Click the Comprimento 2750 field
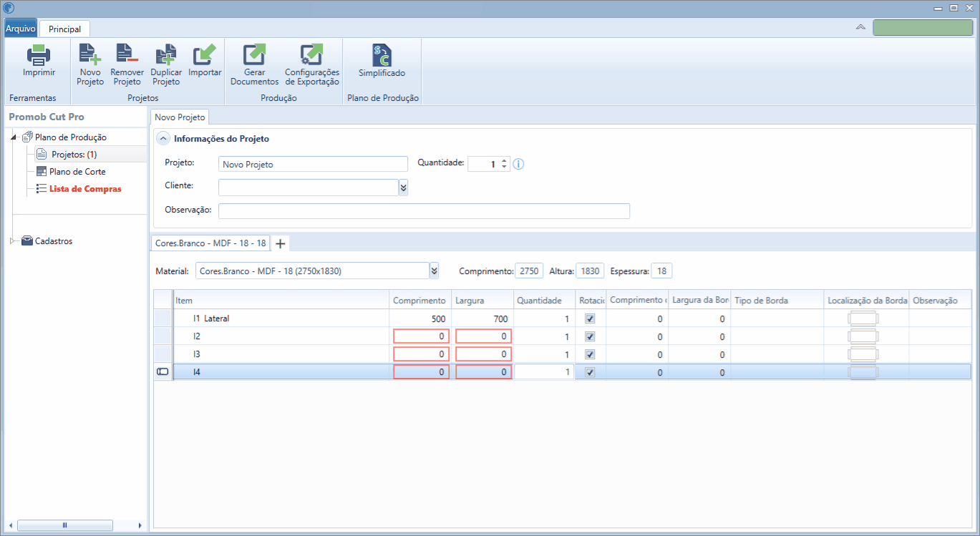This screenshot has width=980, height=536. (529, 271)
